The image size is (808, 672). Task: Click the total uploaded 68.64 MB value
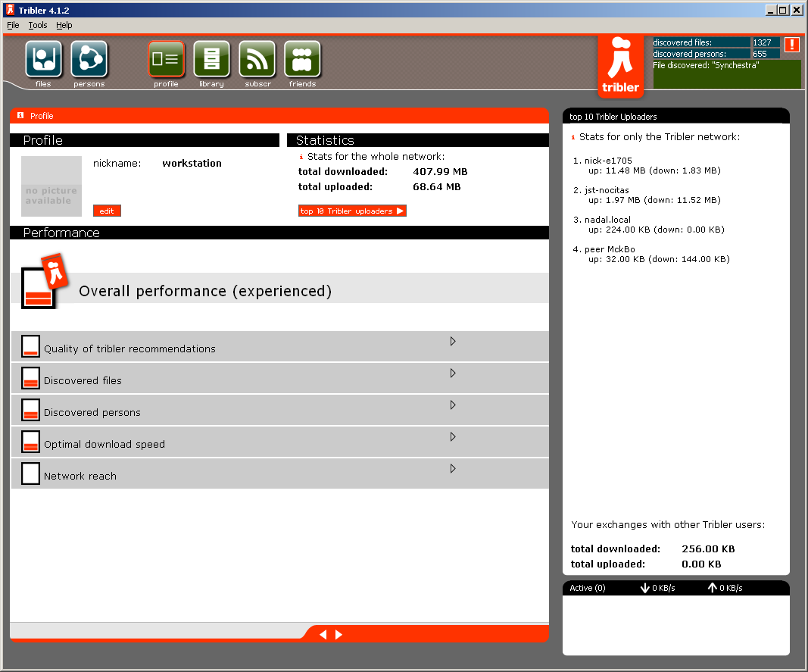click(436, 186)
